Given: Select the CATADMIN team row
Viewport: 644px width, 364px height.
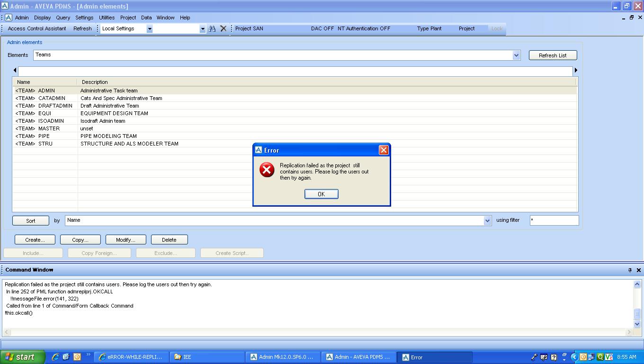Looking at the screenshot, I should pyautogui.click(x=295, y=98).
